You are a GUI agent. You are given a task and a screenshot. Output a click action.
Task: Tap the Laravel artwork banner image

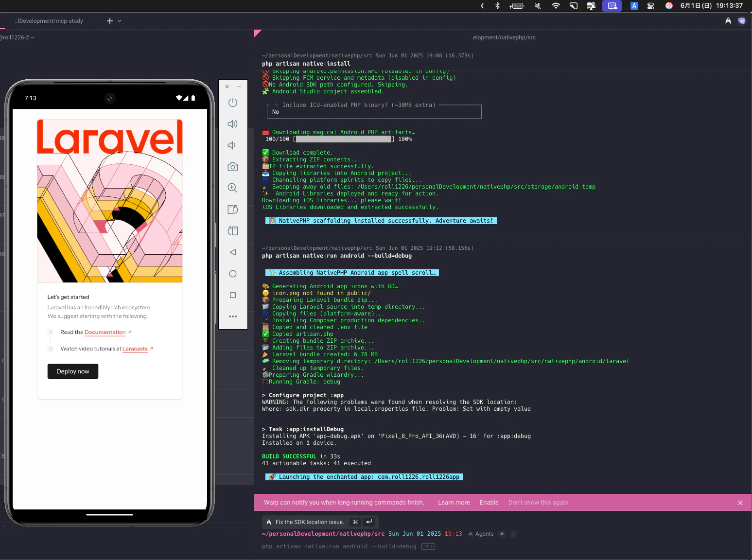[x=110, y=201]
